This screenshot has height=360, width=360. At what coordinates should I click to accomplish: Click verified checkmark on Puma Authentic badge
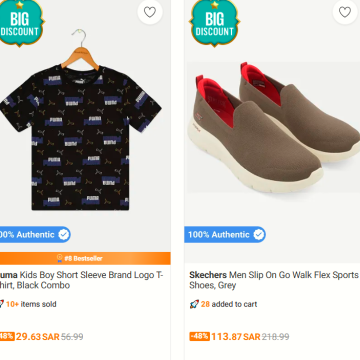coord(64,235)
